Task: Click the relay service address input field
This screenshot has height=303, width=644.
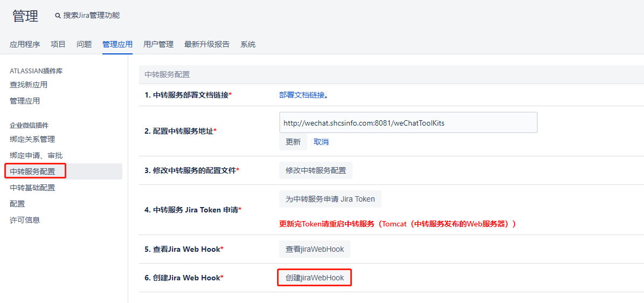Action: tap(408, 122)
